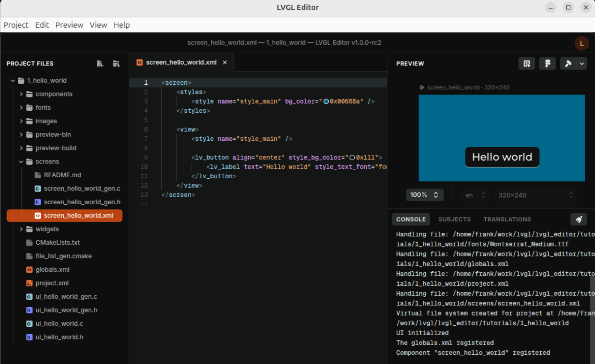
Task: Clear the console with the broom icon
Action: tap(578, 219)
